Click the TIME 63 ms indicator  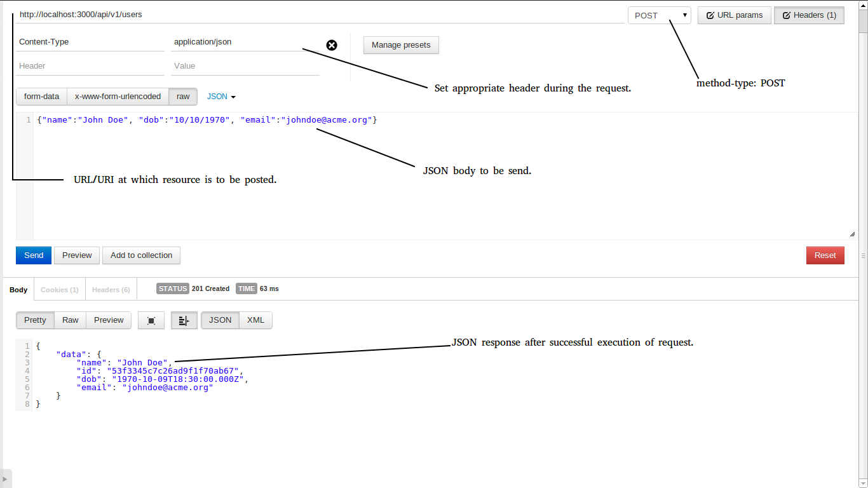coord(257,288)
